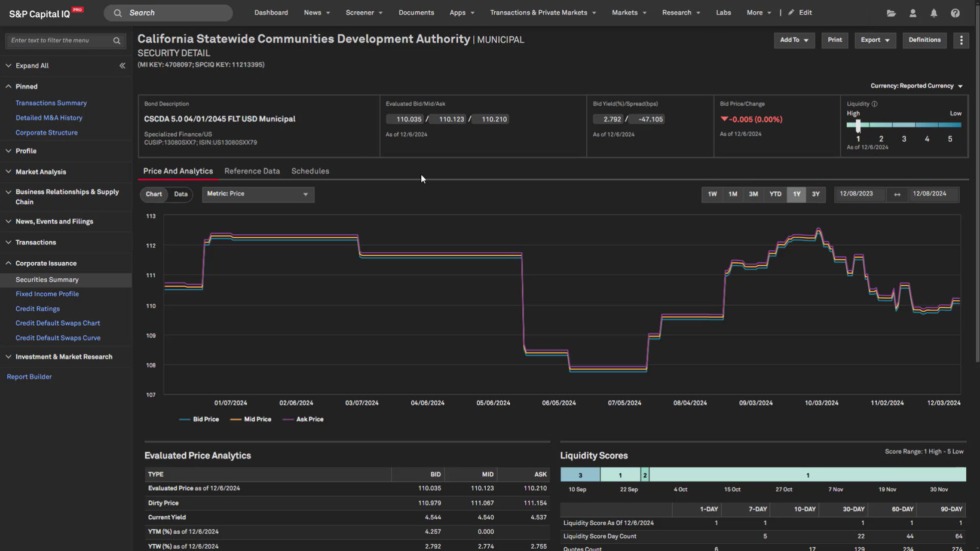Toggle Bid Price series in legend

point(199,420)
